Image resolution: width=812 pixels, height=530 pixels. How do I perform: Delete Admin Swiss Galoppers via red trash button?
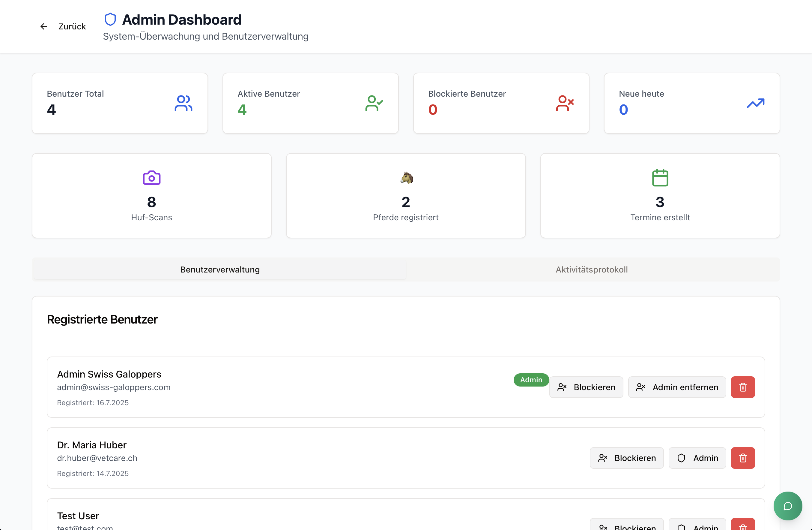click(743, 387)
